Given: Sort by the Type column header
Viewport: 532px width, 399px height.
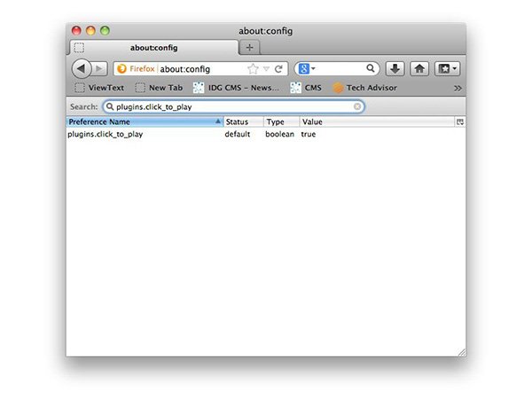Looking at the screenshot, I should pyautogui.click(x=281, y=121).
